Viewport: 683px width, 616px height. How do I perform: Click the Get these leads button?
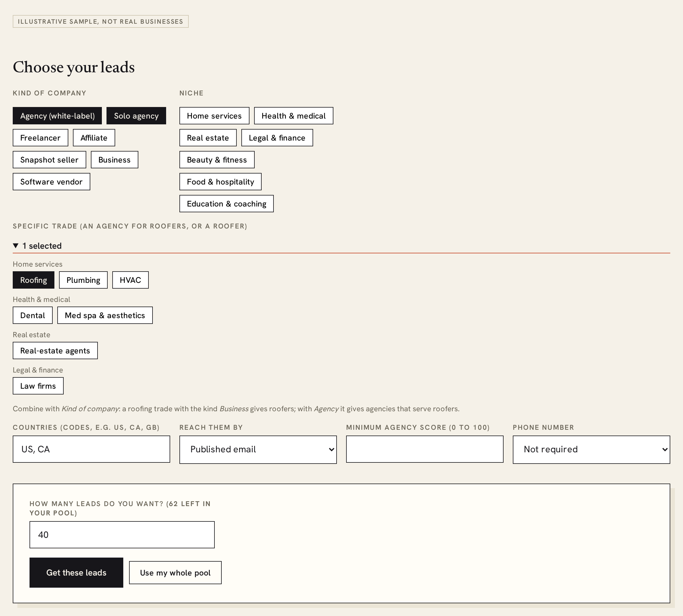tap(76, 573)
